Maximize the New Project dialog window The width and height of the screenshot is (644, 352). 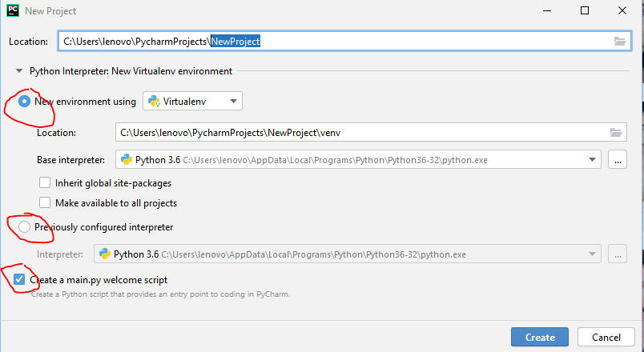tap(585, 10)
